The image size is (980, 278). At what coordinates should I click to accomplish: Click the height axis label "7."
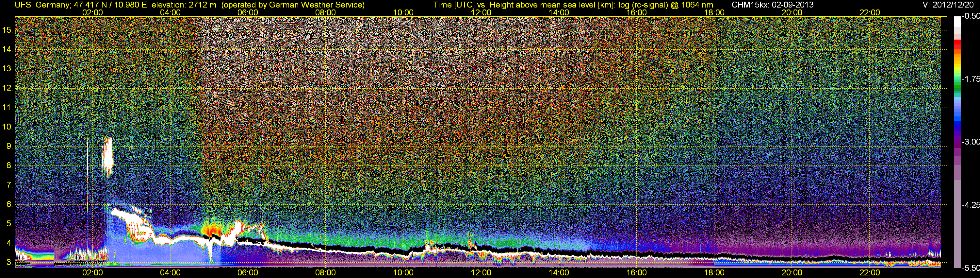coord(9,185)
